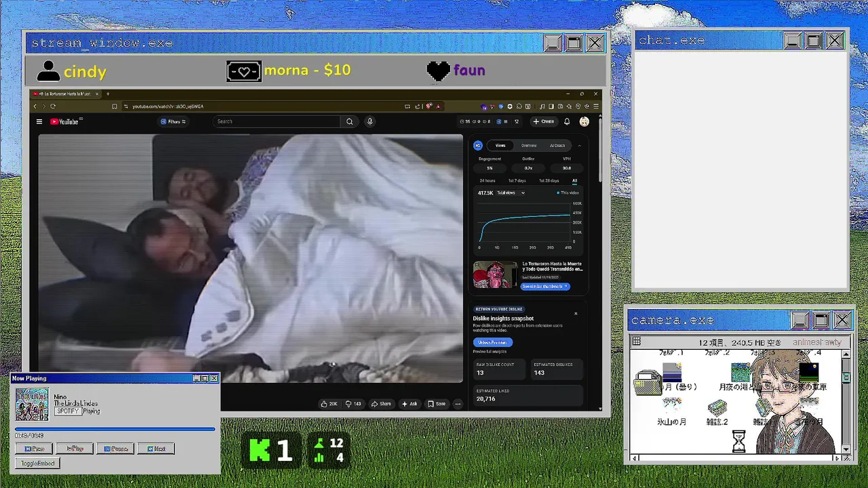Screen dimensions: 868x488
Task: Close the Dislike insights snapshot card
Action: pyautogui.click(x=576, y=313)
